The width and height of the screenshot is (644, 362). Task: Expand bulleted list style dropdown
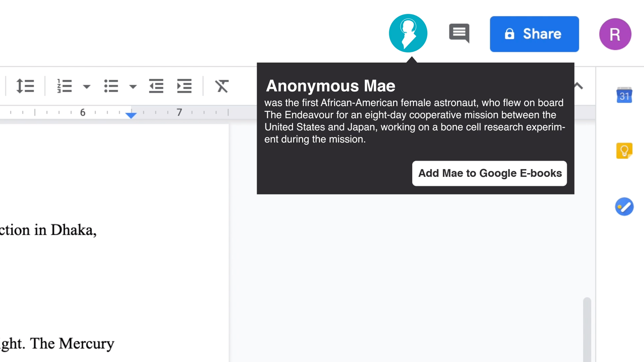(x=133, y=87)
